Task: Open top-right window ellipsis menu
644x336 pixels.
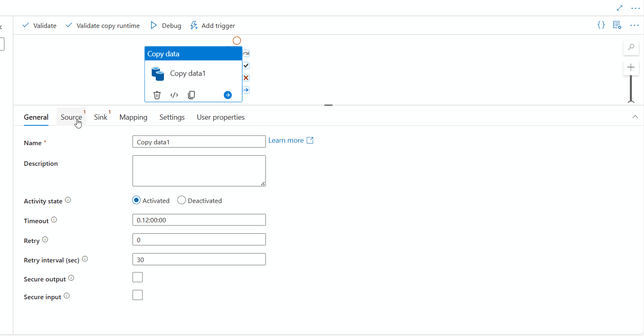Action: (636, 8)
